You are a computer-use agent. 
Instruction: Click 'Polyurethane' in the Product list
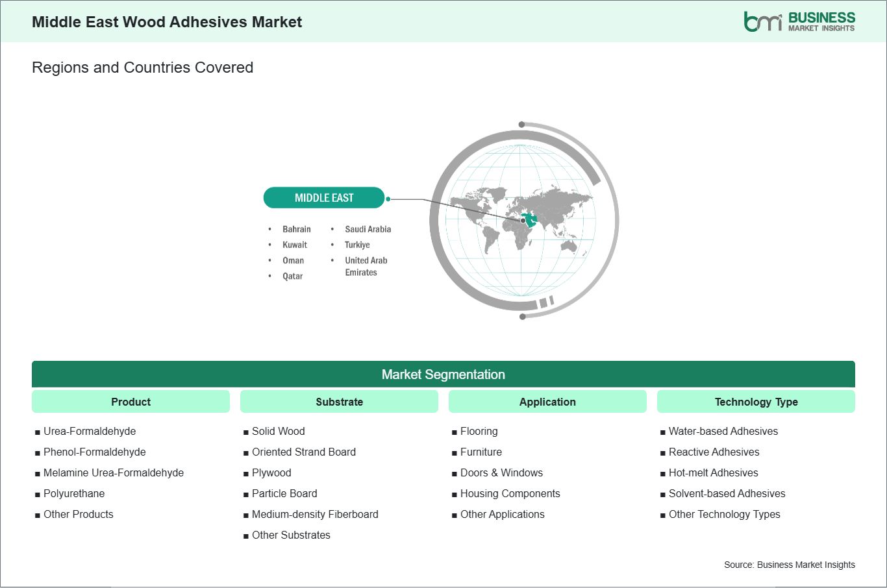pos(74,493)
